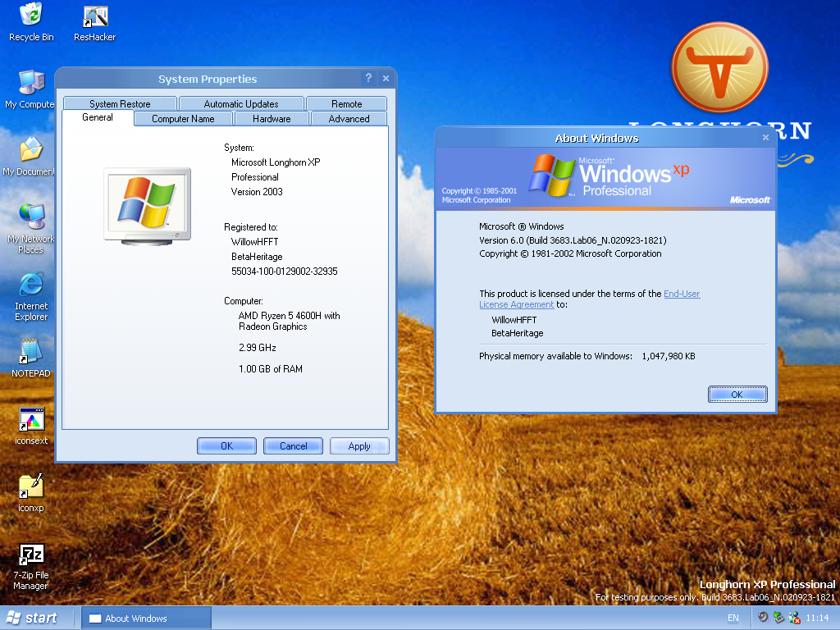The width and height of the screenshot is (840, 630).
Task: Open the End-User License Agreement link
Action: (x=682, y=294)
